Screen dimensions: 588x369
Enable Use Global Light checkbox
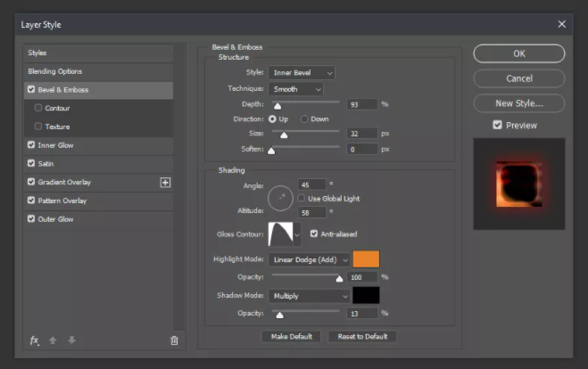[x=301, y=198]
